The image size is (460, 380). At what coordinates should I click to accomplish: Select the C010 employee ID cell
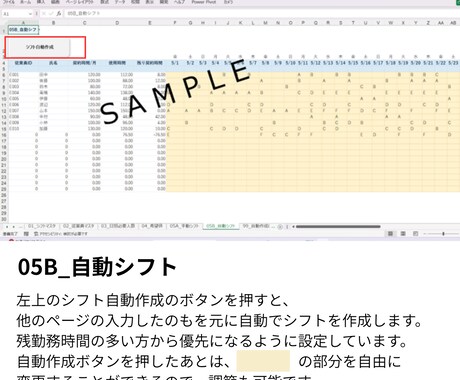tap(23, 129)
